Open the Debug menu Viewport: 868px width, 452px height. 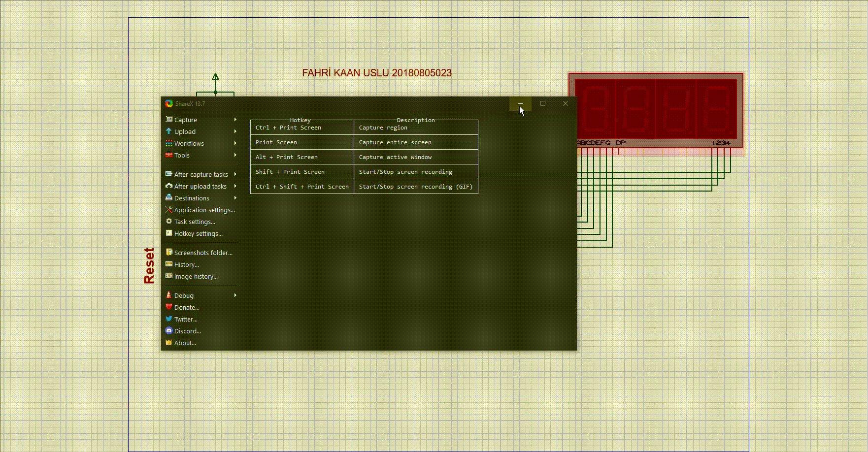pos(201,295)
